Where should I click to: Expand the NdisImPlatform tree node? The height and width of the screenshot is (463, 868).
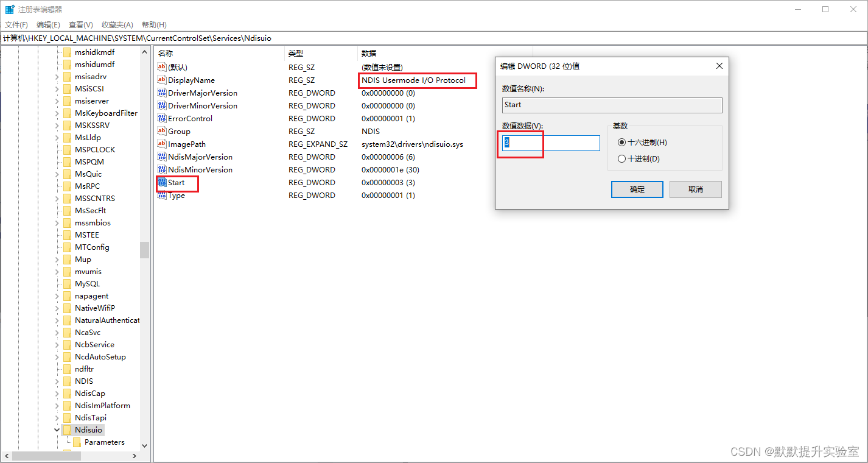pos(57,406)
